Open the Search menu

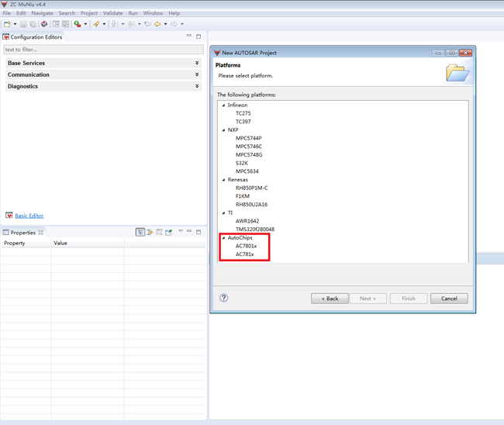click(x=67, y=13)
